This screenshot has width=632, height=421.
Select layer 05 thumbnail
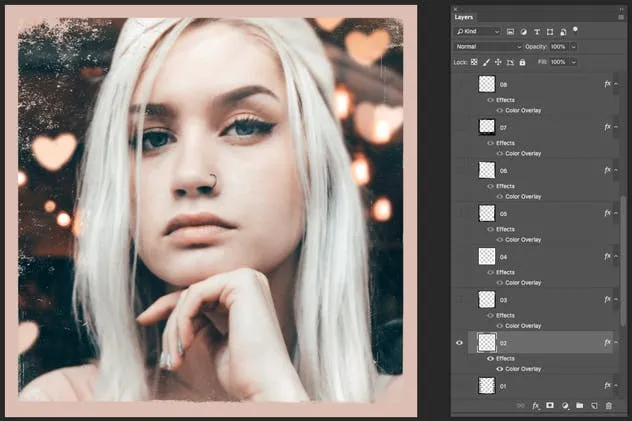[487, 213]
